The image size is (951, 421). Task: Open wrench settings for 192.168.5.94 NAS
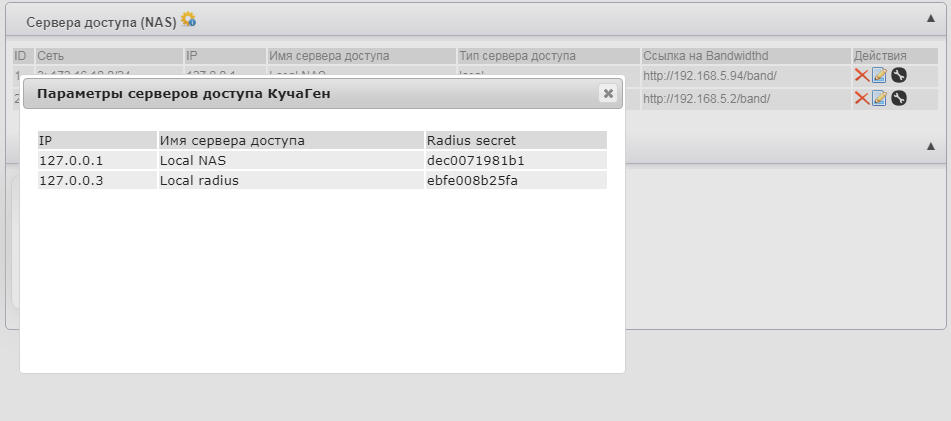898,75
